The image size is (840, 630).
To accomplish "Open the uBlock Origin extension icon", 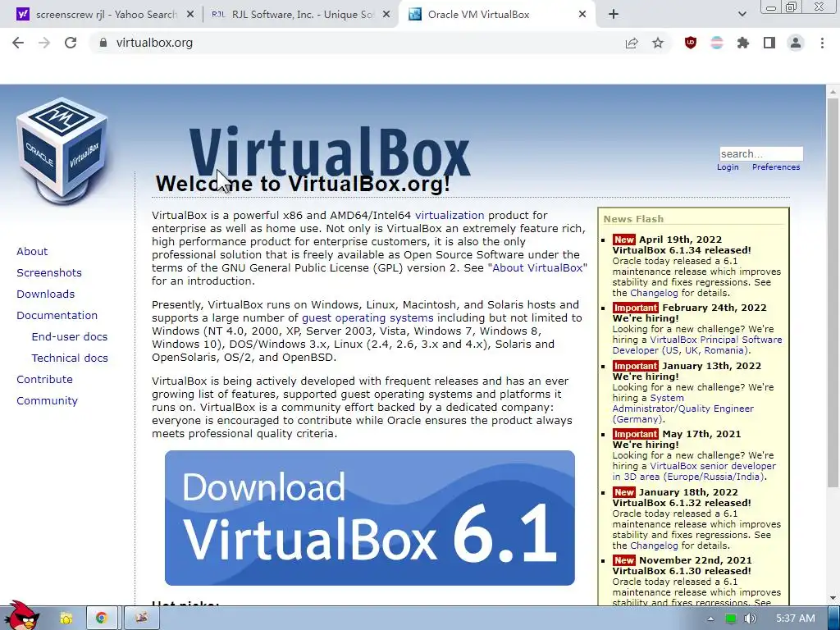I will 691,43.
